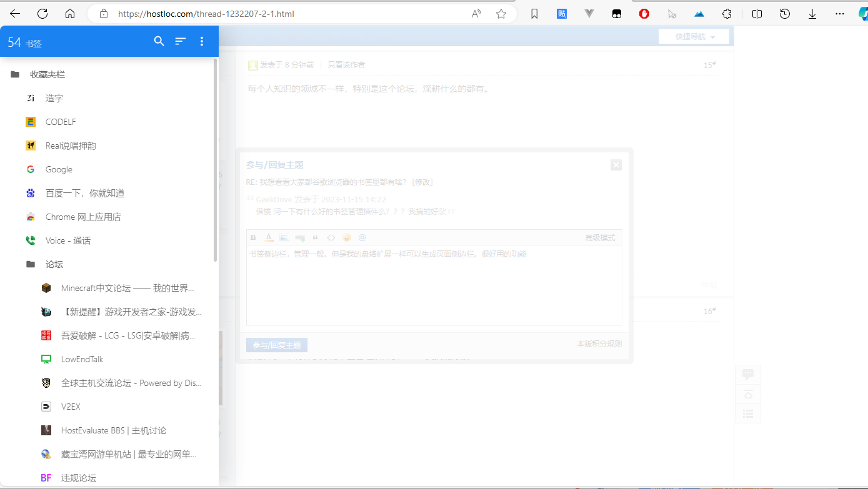
Task: Select the V2EX bookmark
Action: (71, 407)
